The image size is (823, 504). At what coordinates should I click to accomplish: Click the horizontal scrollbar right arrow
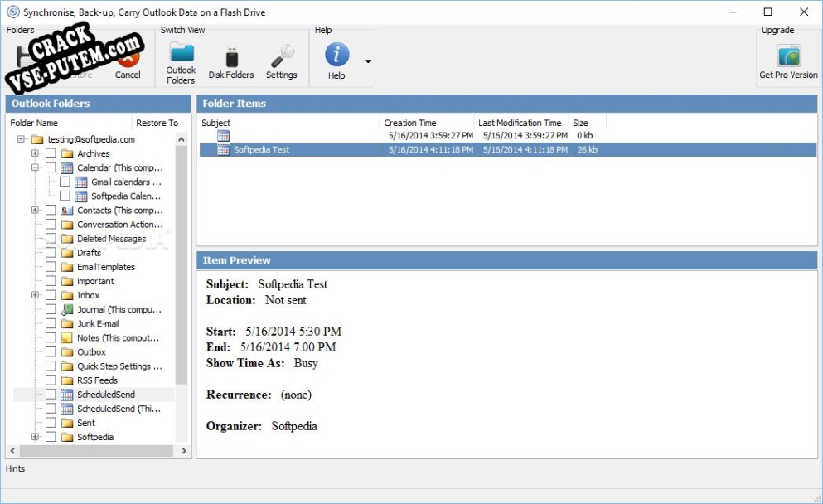(x=183, y=450)
